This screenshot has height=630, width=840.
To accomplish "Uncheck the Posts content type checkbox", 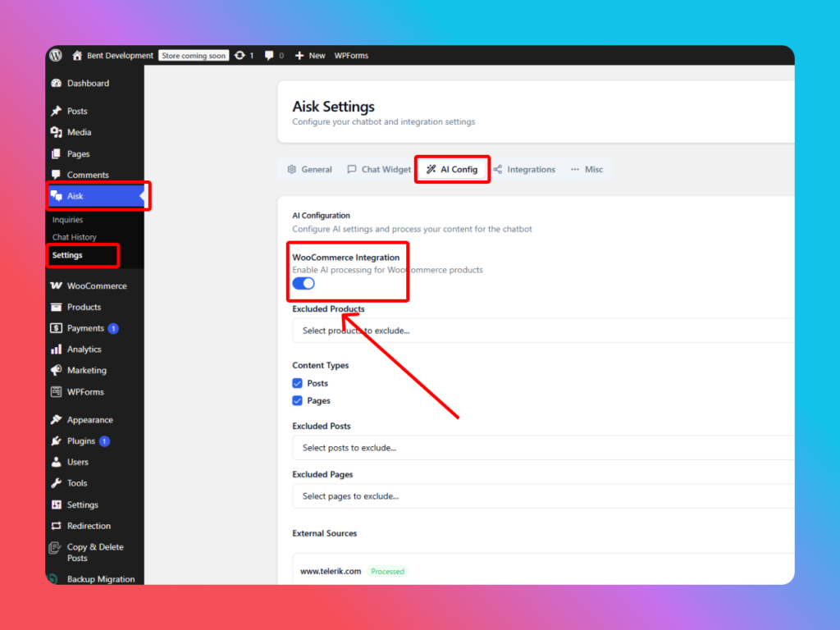I will 298,383.
